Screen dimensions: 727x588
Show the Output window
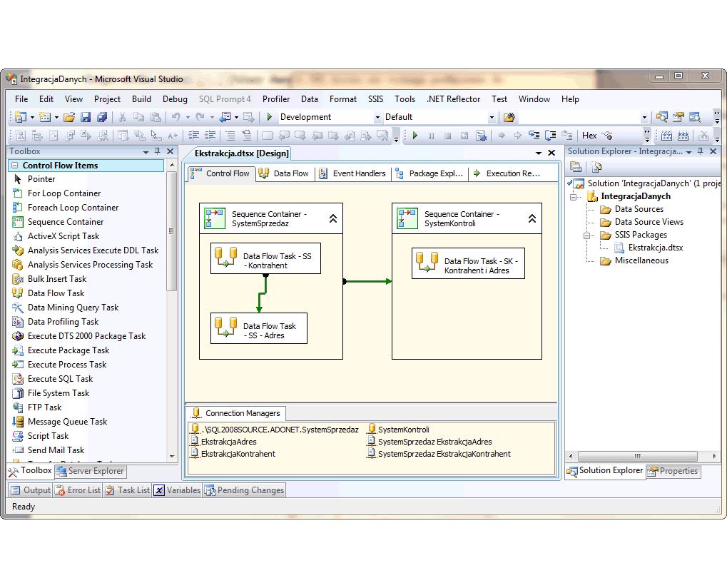pyautogui.click(x=31, y=491)
